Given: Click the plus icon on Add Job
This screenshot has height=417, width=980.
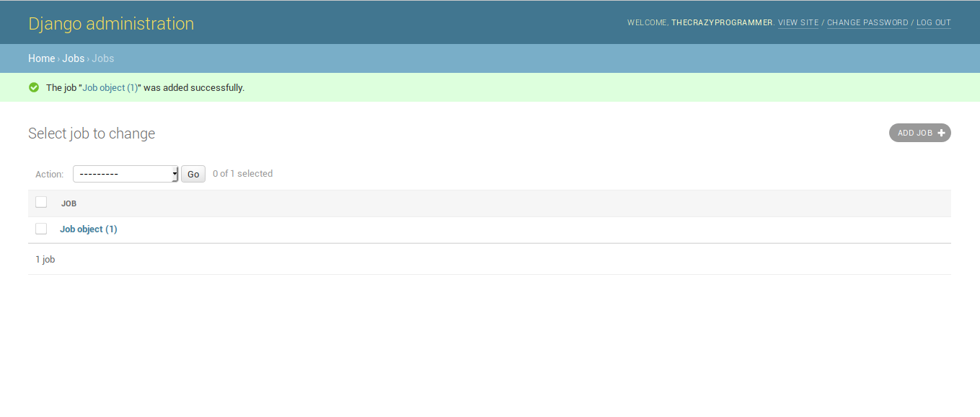Looking at the screenshot, I should tap(941, 133).
